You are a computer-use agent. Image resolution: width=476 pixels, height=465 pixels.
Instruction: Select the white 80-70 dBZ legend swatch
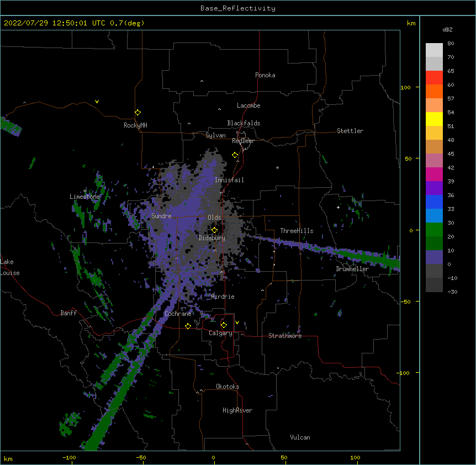434,50
